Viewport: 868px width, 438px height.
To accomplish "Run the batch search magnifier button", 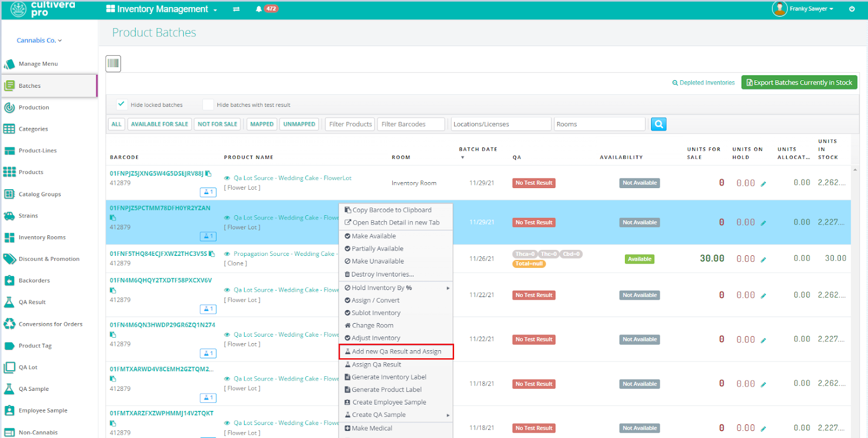I will 659,124.
